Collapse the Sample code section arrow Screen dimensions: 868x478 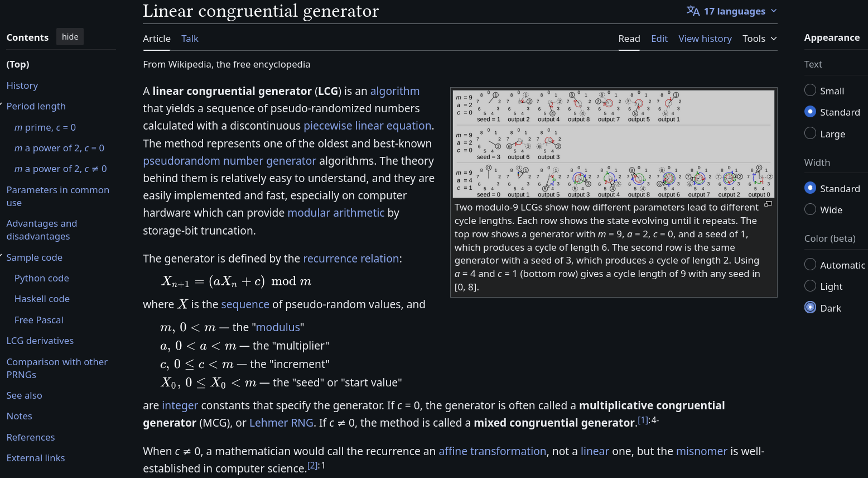click(2, 257)
